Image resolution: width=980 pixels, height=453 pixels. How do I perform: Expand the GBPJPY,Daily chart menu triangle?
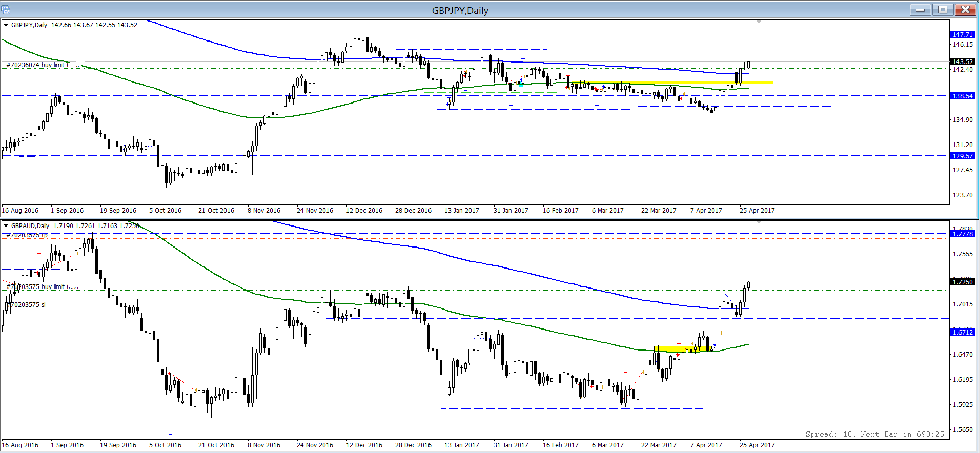coord(6,25)
